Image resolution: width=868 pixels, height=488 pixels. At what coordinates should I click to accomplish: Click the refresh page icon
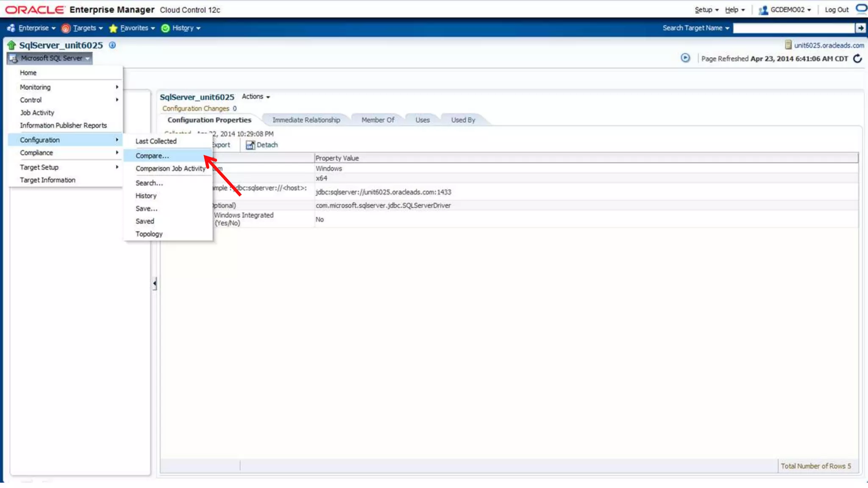(857, 58)
